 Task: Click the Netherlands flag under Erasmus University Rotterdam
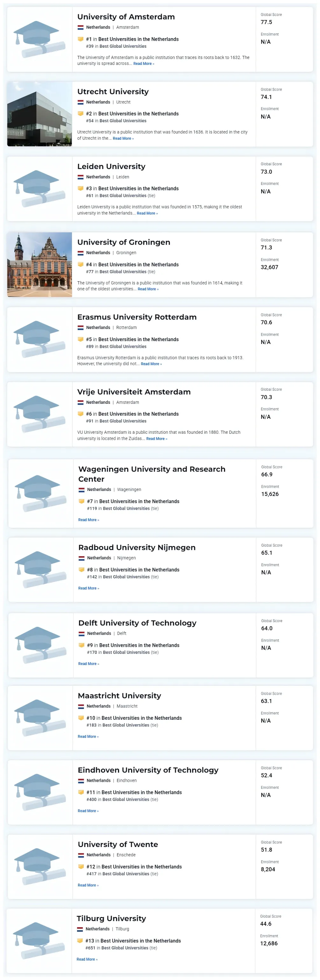pos(81,327)
